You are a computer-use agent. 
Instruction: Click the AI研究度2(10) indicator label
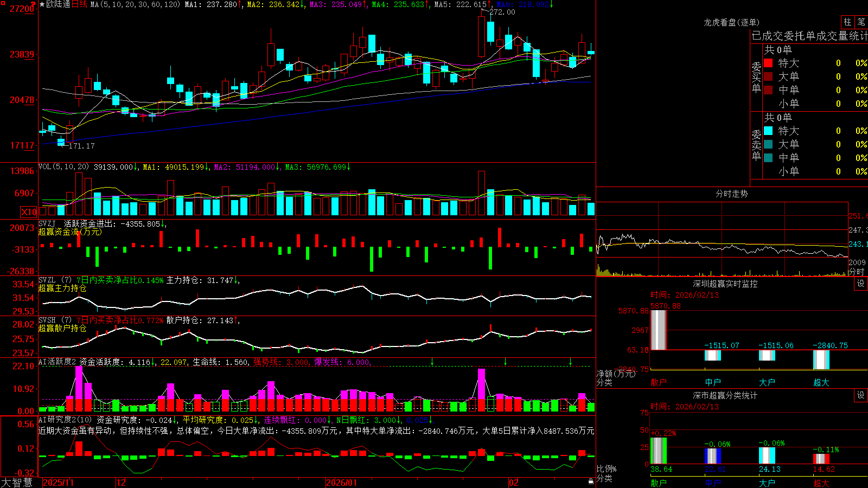tap(65, 420)
